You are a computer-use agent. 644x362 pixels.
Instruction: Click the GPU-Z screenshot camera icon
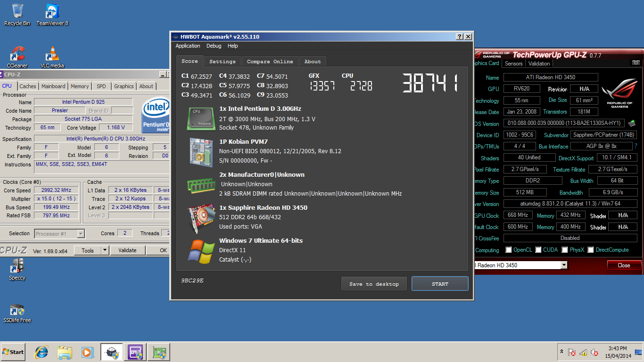tap(636, 63)
